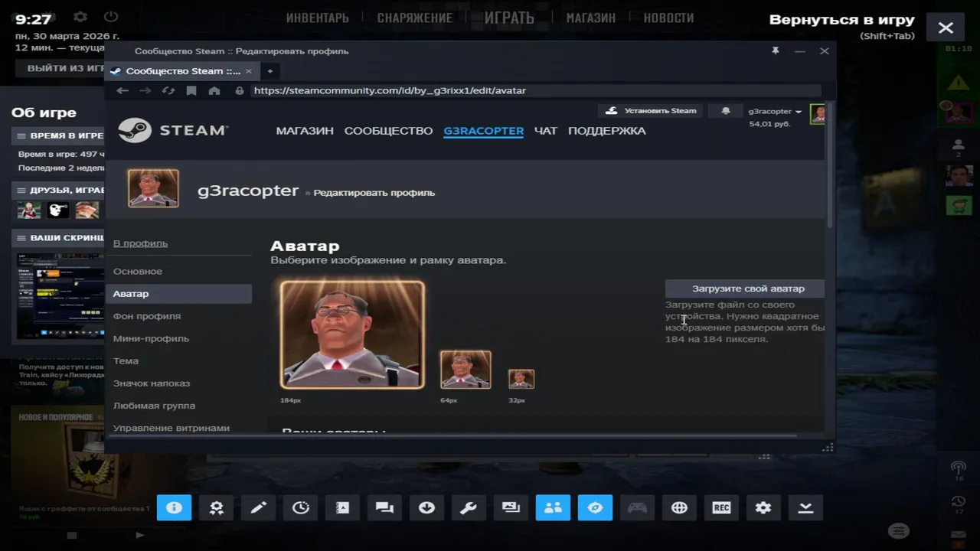
Task: Click Загрузите свой аватар button
Action: point(745,289)
